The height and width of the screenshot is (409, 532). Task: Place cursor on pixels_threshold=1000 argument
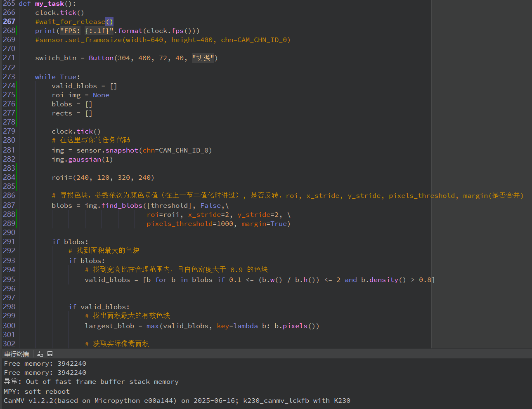pos(190,224)
